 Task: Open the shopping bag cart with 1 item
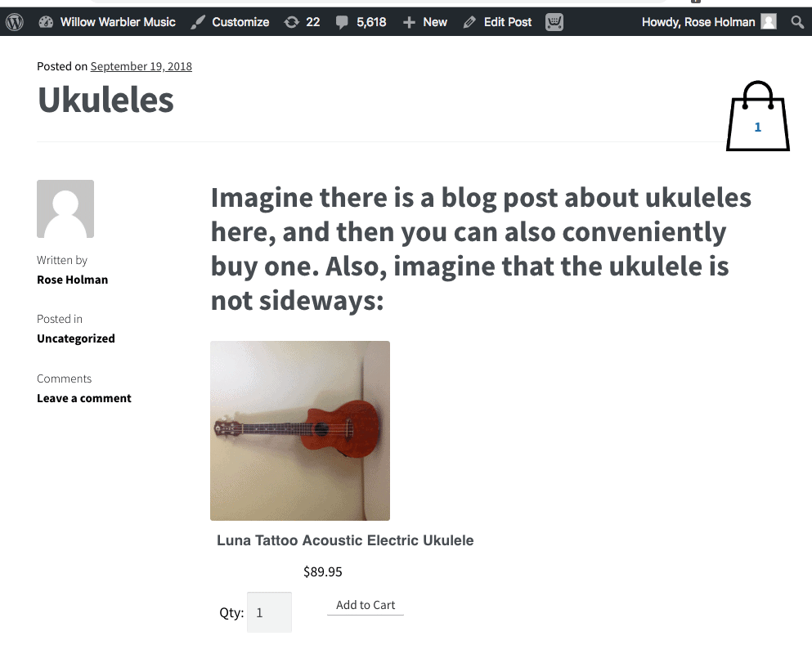click(758, 116)
